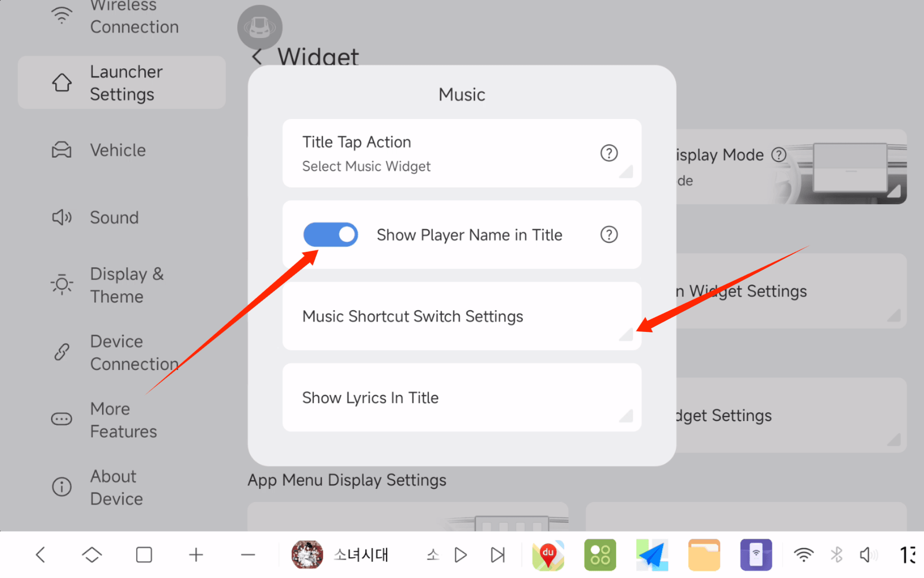The height and width of the screenshot is (578, 924).
Task: Click help icon beside Show Player Name
Action: tap(609, 235)
